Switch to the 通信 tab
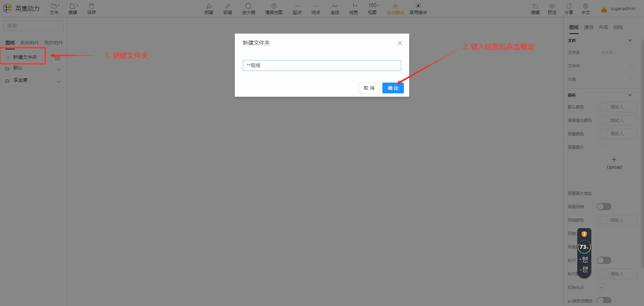This screenshot has height=306, width=644. click(x=589, y=27)
